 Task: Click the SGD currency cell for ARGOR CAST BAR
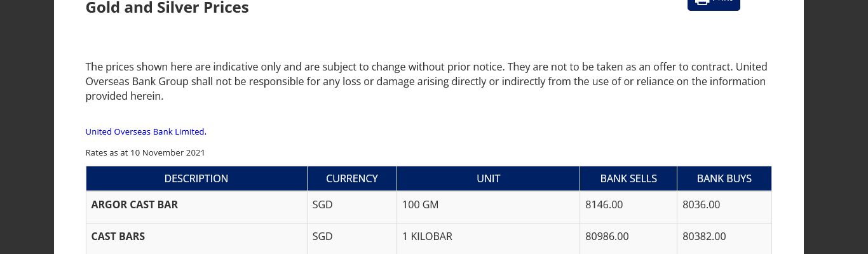(323, 205)
